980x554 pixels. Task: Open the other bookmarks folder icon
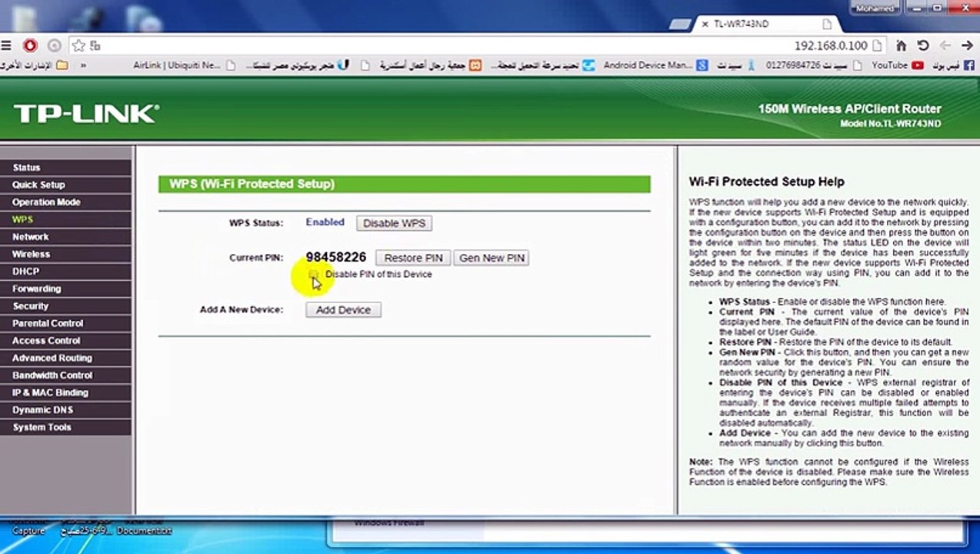click(62, 65)
